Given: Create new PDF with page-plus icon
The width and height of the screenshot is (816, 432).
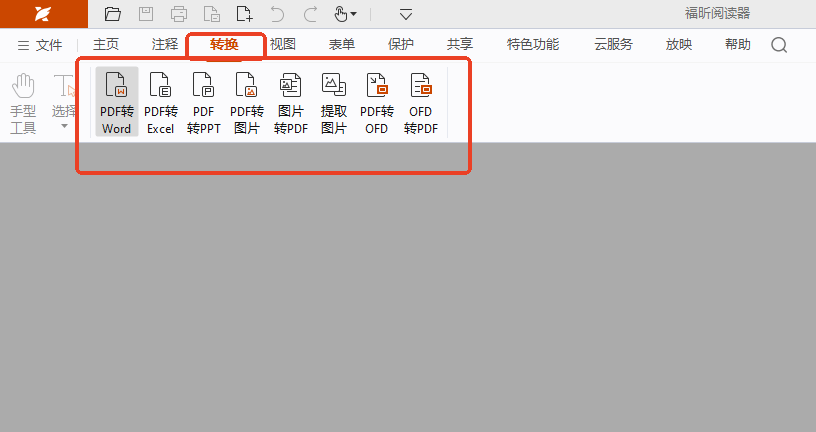Looking at the screenshot, I should click(245, 14).
